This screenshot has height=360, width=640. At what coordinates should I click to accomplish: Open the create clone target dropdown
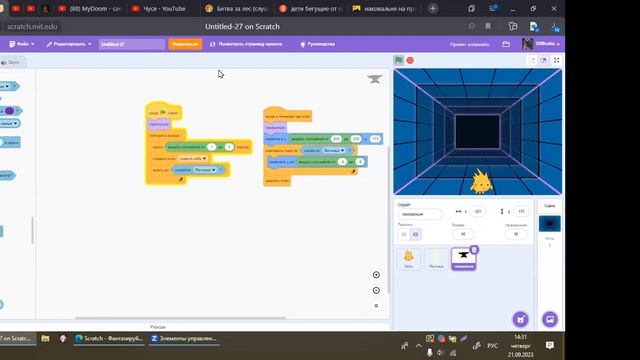click(x=193, y=158)
